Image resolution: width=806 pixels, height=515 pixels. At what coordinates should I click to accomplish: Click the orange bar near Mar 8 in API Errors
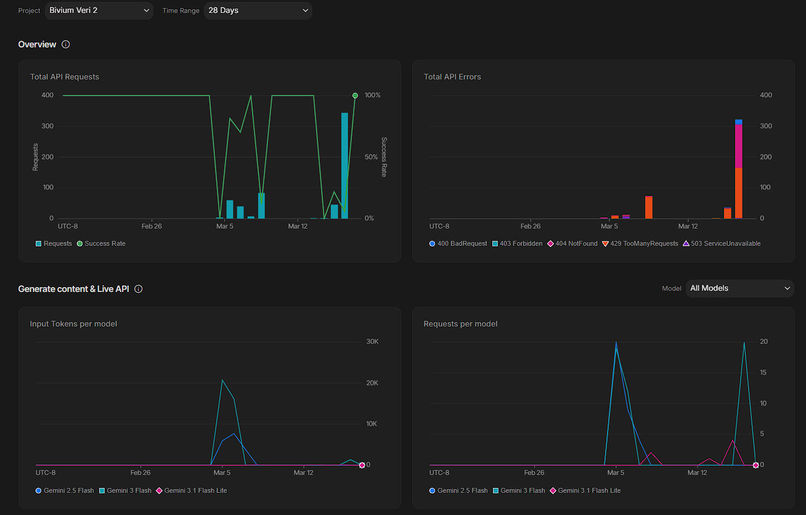click(649, 207)
